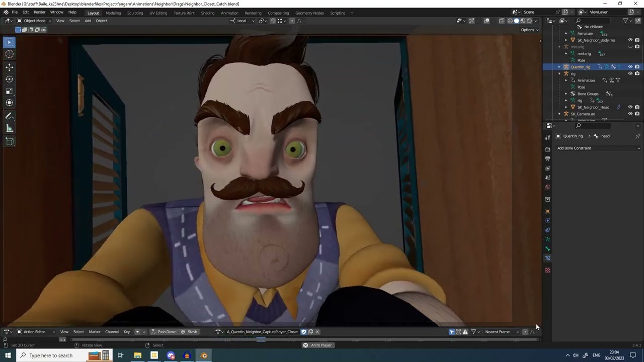
Task: Open the Bone Constraint properties tab
Action: pos(548,258)
